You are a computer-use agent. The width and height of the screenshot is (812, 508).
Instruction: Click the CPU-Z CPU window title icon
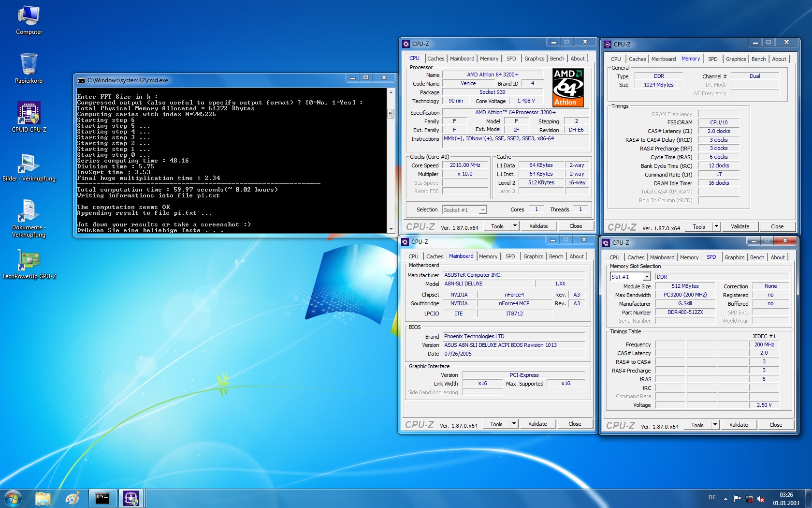tap(406, 44)
